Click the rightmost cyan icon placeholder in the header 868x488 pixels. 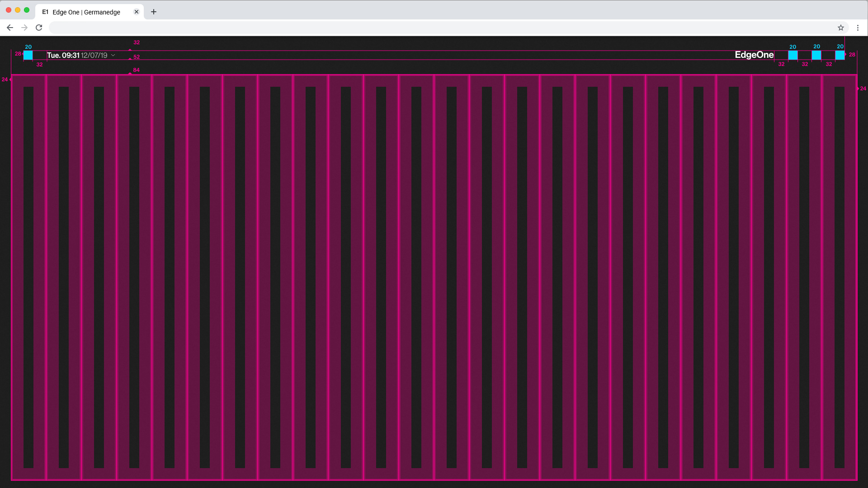coord(840,55)
